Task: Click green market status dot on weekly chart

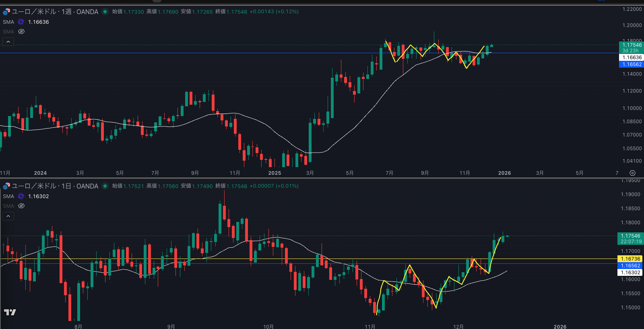Action: [105, 12]
